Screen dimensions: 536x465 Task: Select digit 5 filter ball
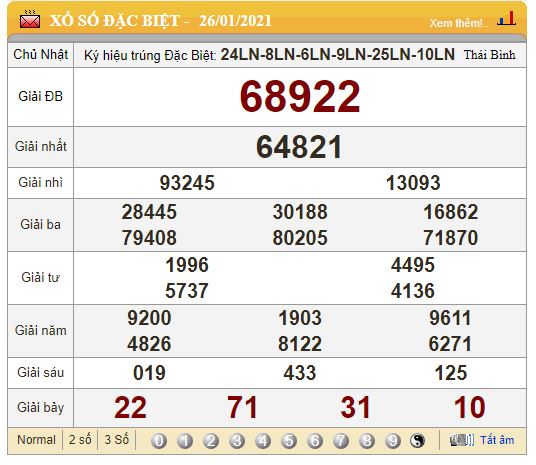[289, 441]
